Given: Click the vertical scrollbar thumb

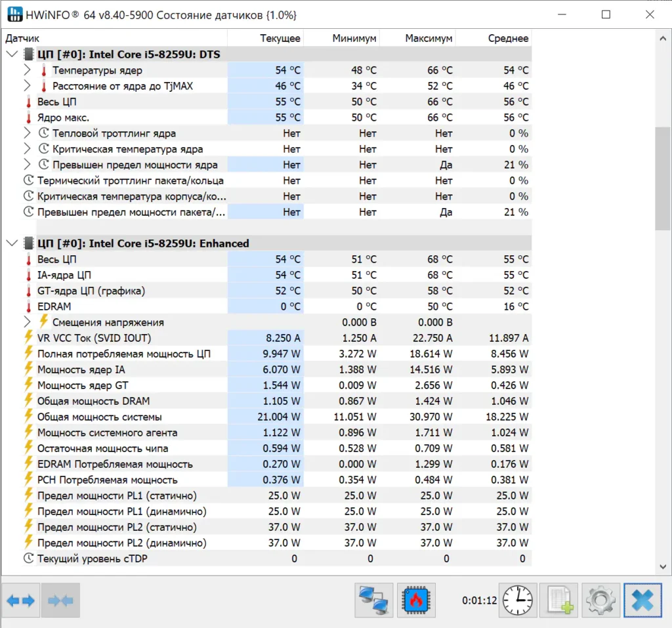Looking at the screenshot, I should (x=663, y=178).
